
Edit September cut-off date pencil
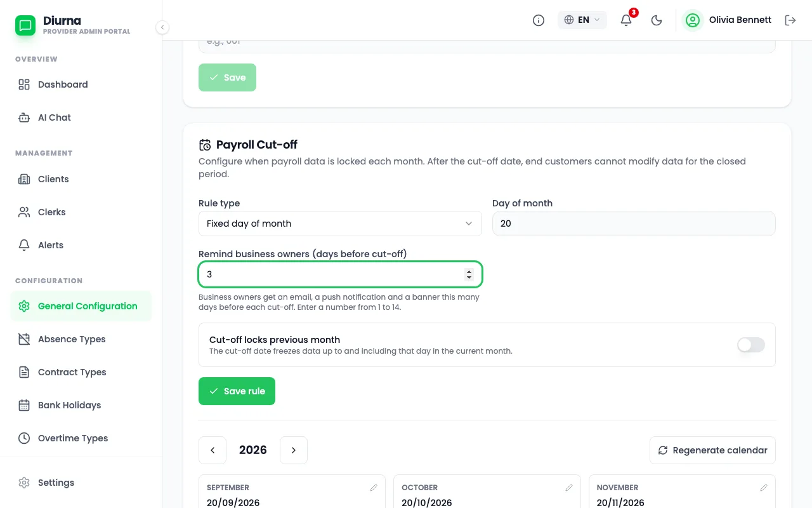[374, 488]
